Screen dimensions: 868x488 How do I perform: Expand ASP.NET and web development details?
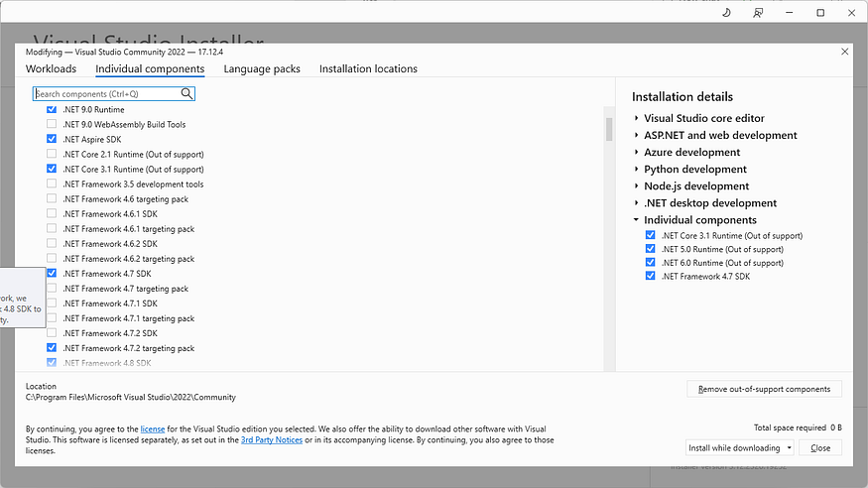click(x=637, y=135)
